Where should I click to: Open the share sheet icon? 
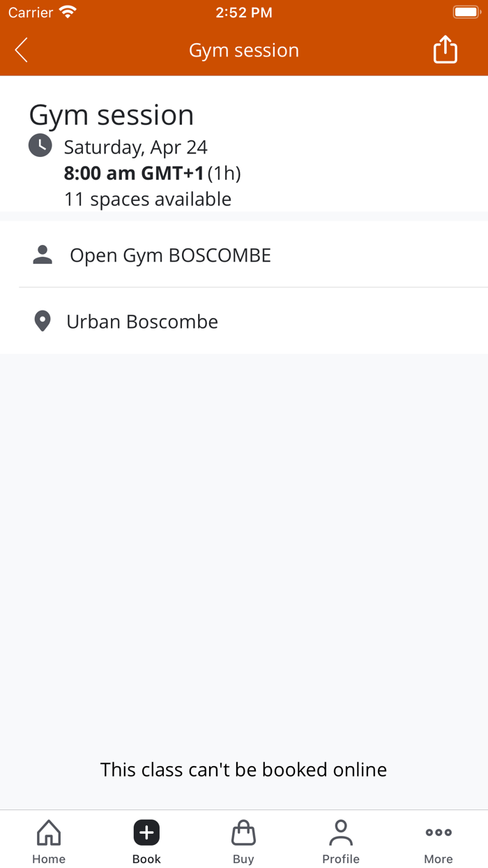(x=445, y=50)
